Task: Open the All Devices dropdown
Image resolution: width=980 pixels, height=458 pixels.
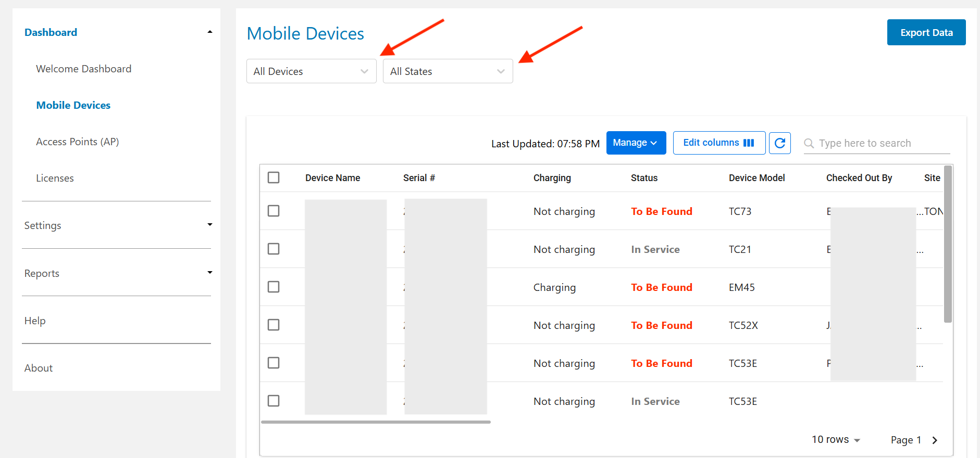Action: coord(311,71)
